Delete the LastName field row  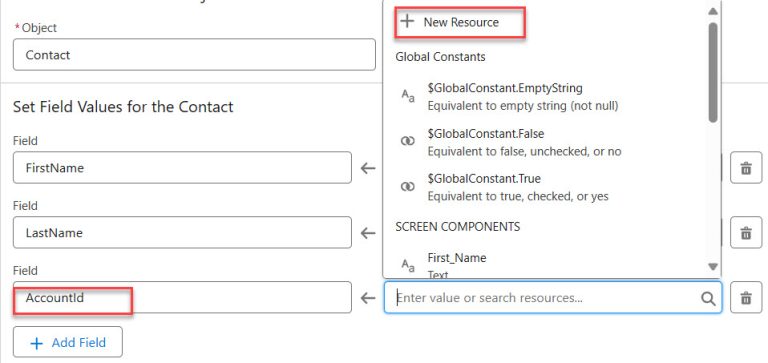pos(746,233)
